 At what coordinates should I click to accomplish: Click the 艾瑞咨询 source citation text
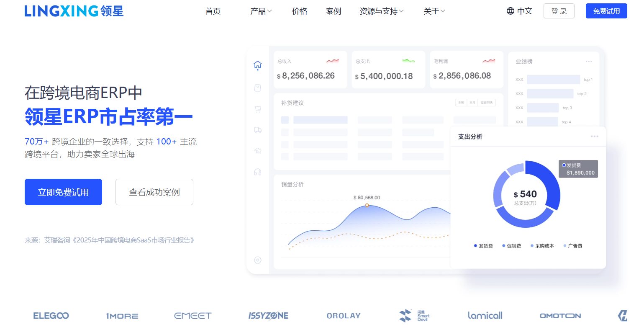110,240
